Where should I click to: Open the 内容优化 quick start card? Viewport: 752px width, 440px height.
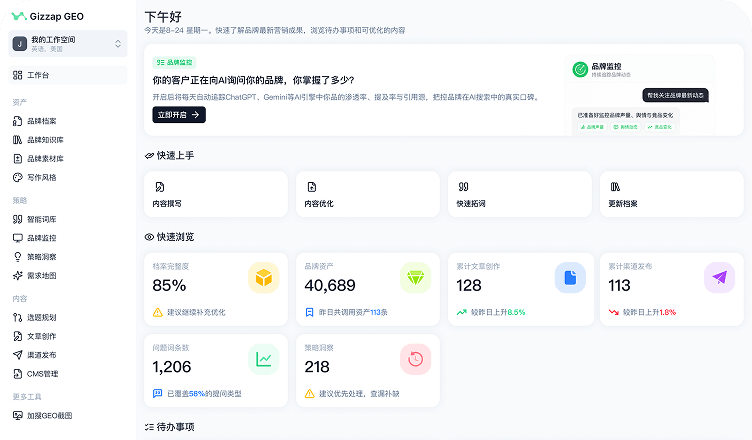tap(368, 194)
